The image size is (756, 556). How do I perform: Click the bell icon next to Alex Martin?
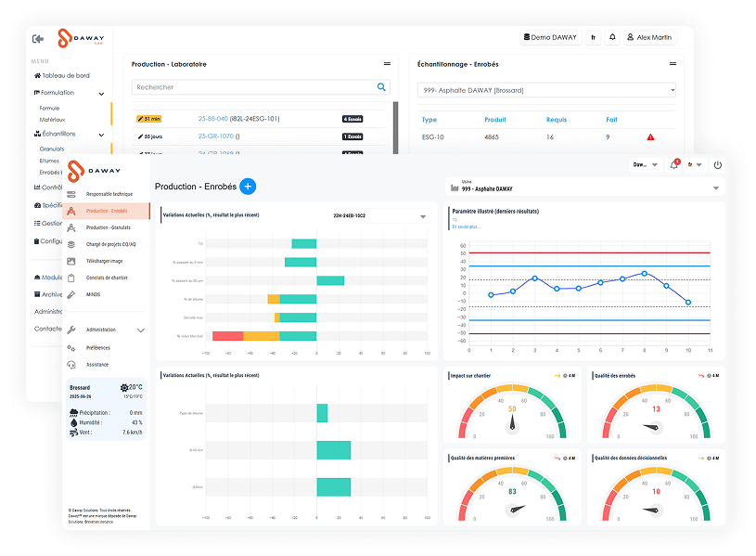pos(612,38)
